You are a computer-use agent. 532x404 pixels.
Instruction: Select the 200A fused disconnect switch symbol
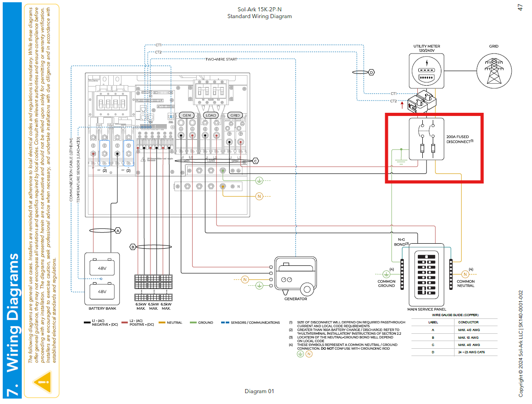tap(426, 139)
